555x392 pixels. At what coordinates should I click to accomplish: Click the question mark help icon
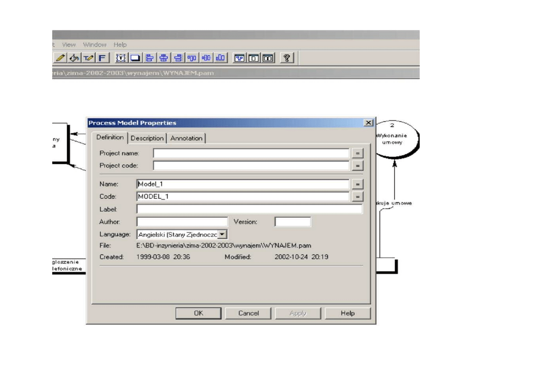(287, 58)
